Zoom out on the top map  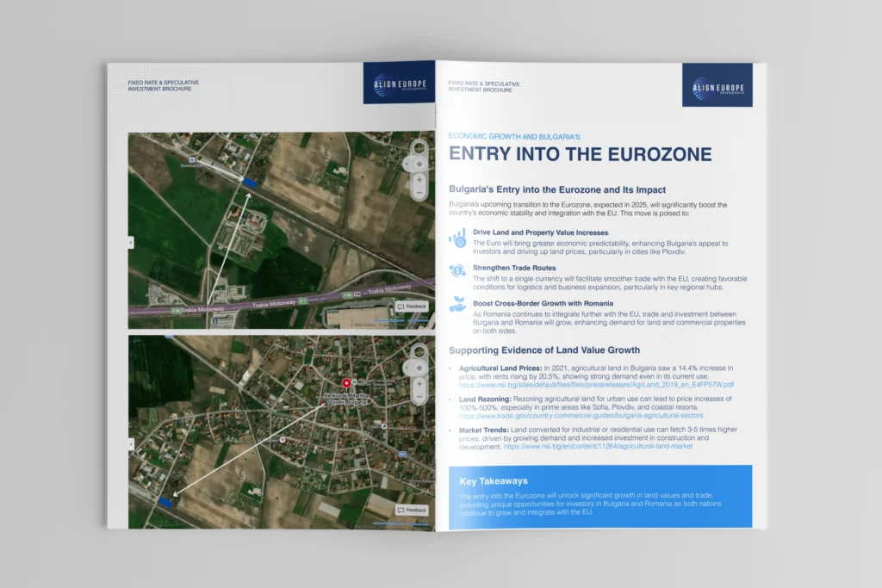[x=419, y=194]
